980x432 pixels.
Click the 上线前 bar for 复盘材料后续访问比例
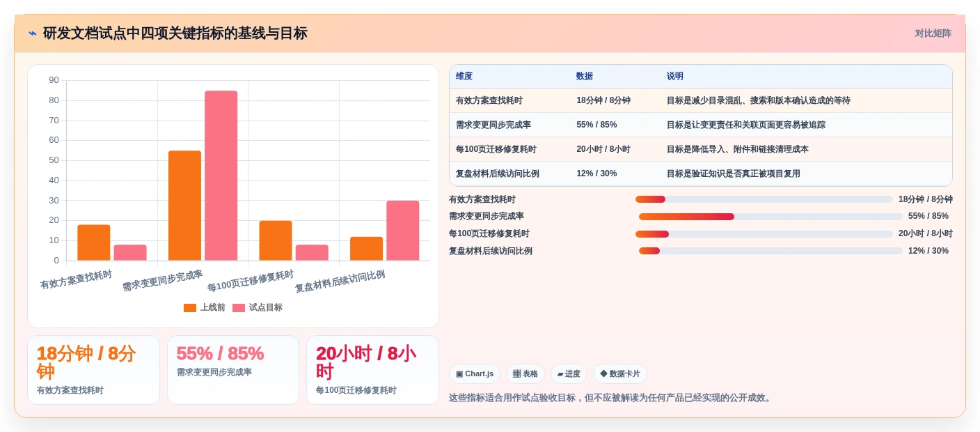click(x=366, y=249)
